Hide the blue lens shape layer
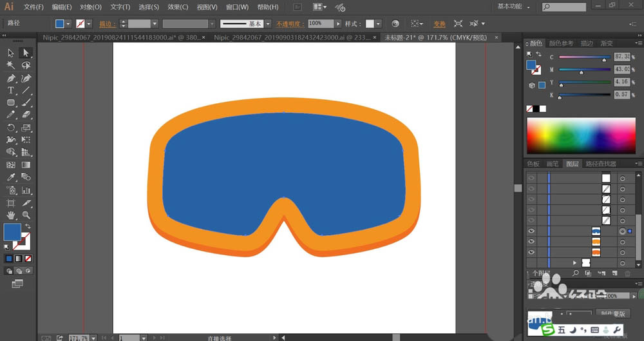This screenshot has width=644, height=341. pyautogui.click(x=531, y=231)
